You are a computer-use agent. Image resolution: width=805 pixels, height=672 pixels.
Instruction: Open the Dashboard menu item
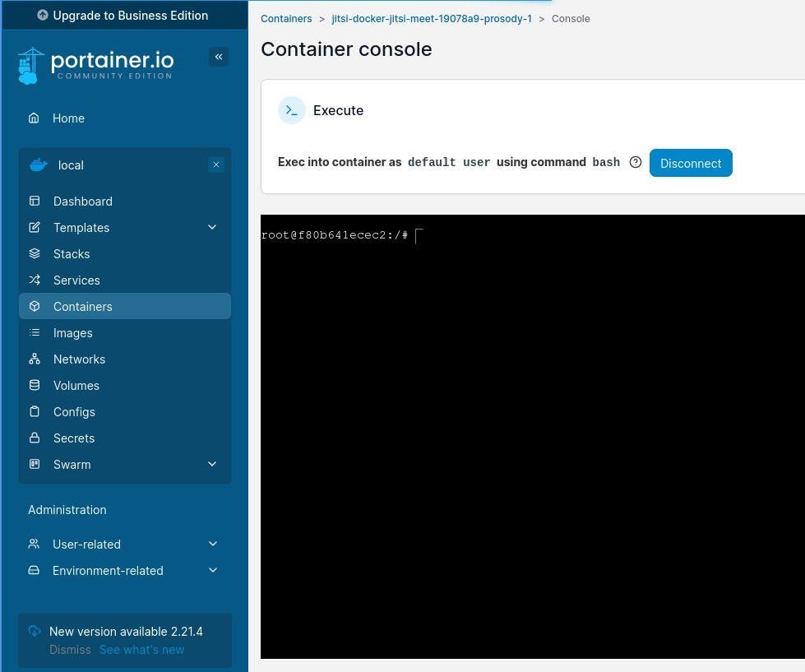tap(83, 202)
